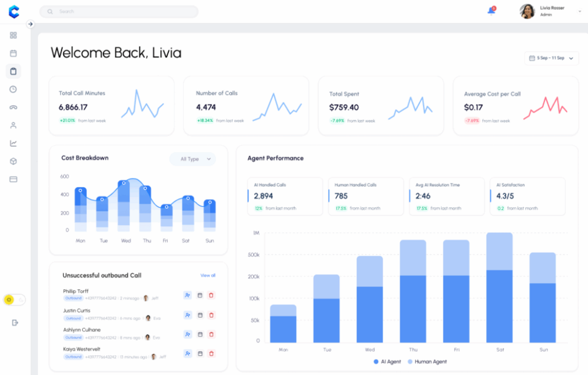The height and width of the screenshot is (375, 588).
Task: Open the analytics line-chart sidebar icon
Action: click(14, 143)
